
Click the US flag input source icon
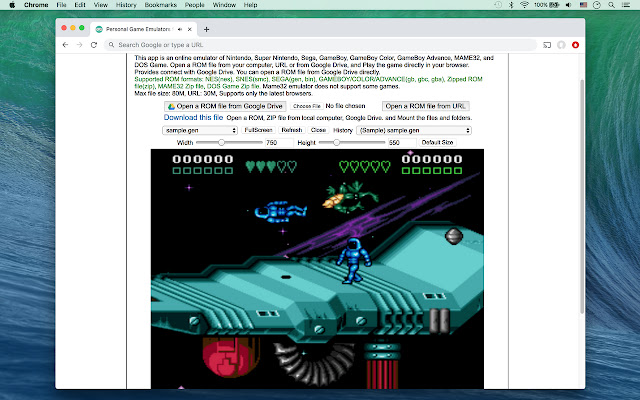coord(583,5)
